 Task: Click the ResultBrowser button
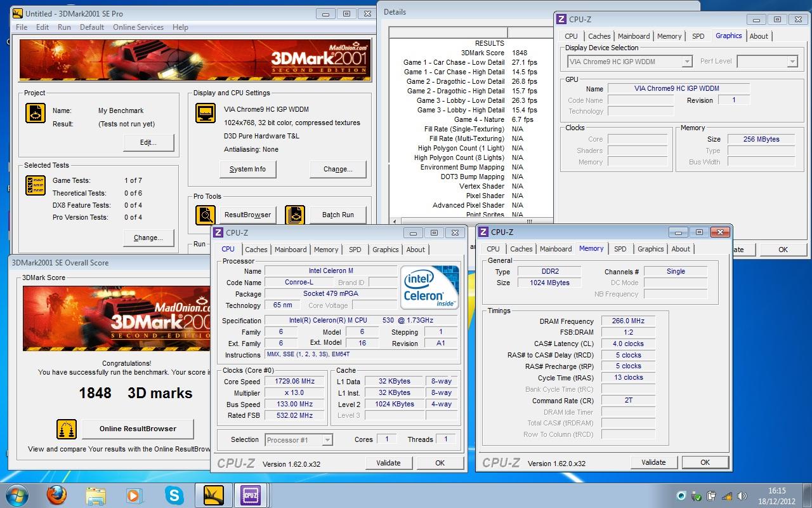coord(247,215)
